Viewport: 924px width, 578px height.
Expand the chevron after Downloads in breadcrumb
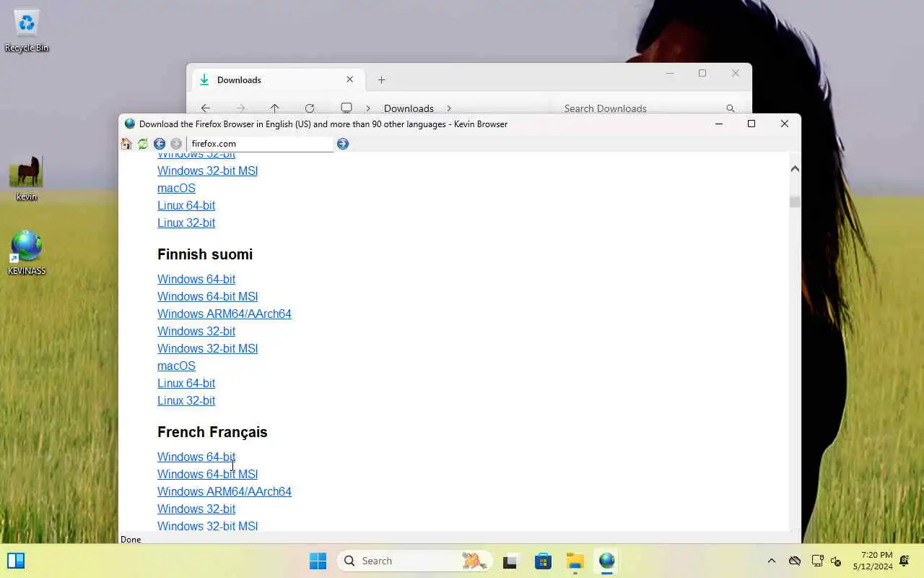point(449,108)
